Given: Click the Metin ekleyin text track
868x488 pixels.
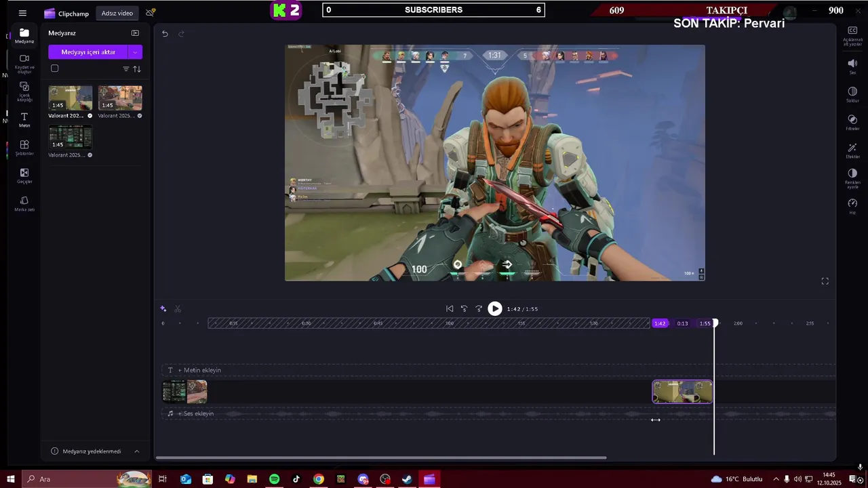Looking at the screenshot, I should pos(498,370).
